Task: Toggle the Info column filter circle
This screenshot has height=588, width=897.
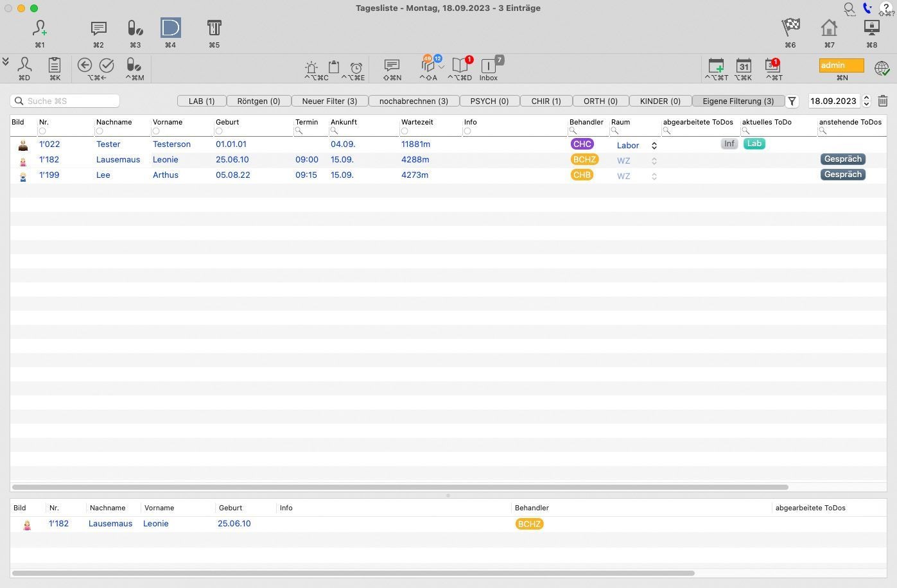Action: [x=467, y=132]
